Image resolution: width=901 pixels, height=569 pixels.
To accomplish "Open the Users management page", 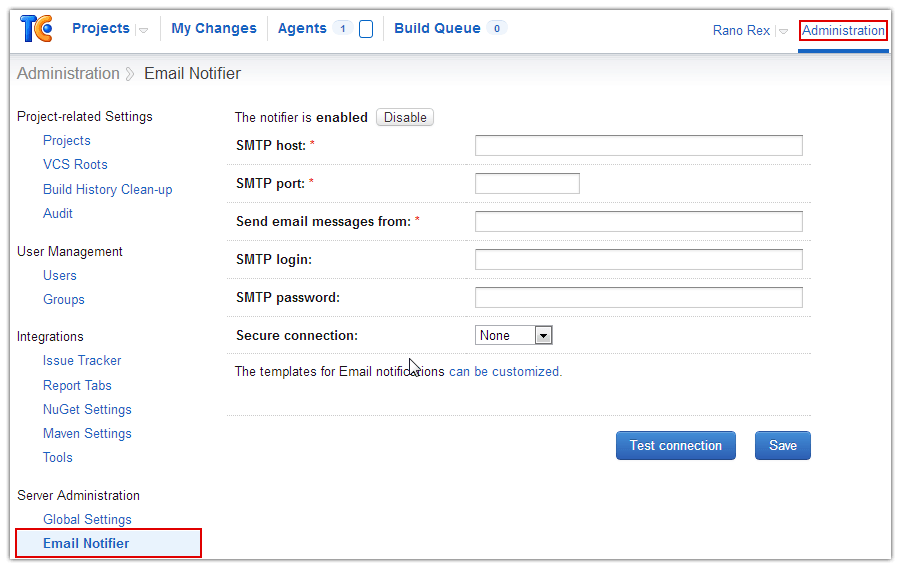I will pyautogui.click(x=60, y=276).
